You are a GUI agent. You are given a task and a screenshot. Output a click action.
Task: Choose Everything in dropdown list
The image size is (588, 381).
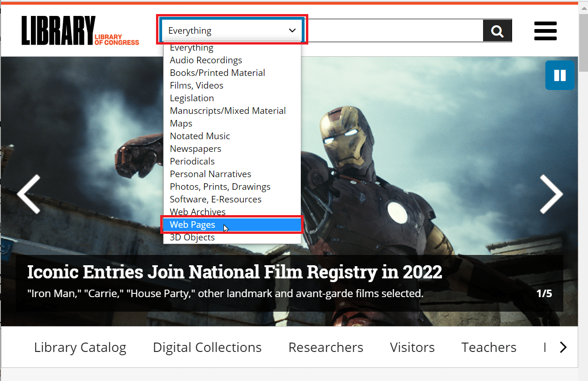click(x=232, y=48)
